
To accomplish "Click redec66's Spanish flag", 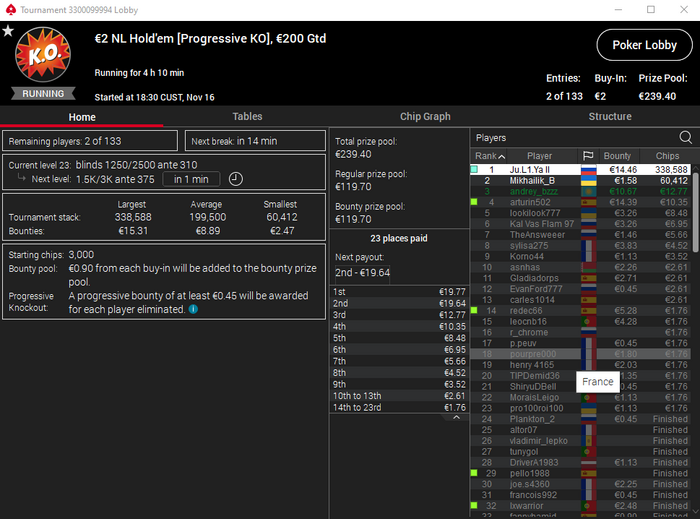I will [588, 311].
